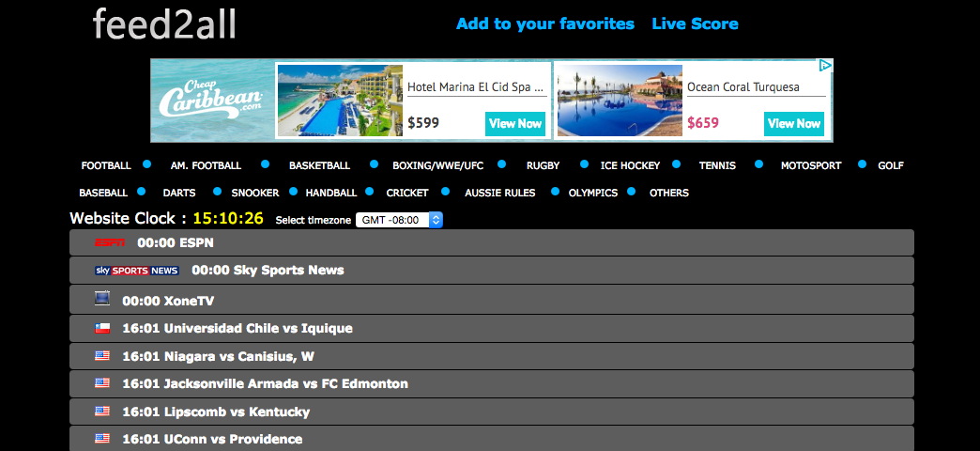
Task: Click the US flag beside Jacksonville Armada
Action: [x=102, y=383]
